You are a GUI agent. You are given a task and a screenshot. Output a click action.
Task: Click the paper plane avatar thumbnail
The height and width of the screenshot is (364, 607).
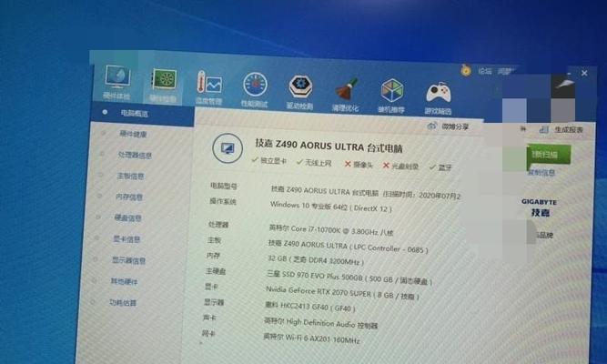tap(563, 86)
